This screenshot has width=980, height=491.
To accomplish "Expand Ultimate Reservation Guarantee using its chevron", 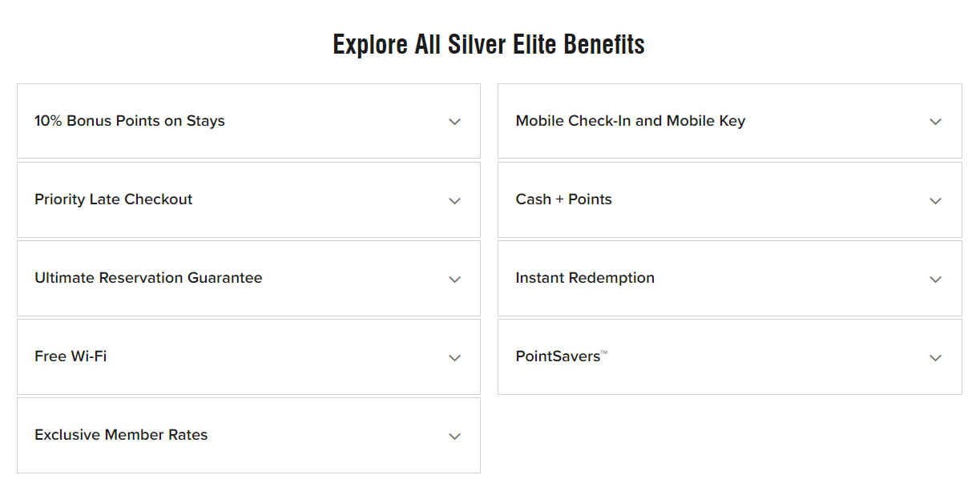I will (454, 279).
